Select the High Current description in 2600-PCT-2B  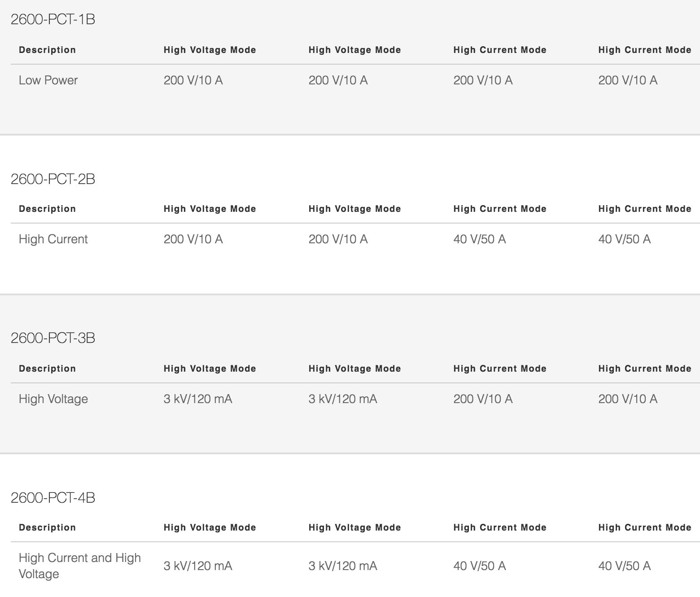click(53, 239)
